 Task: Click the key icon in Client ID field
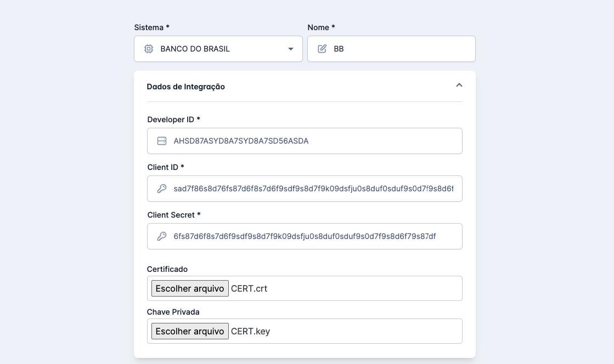coord(162,189)
